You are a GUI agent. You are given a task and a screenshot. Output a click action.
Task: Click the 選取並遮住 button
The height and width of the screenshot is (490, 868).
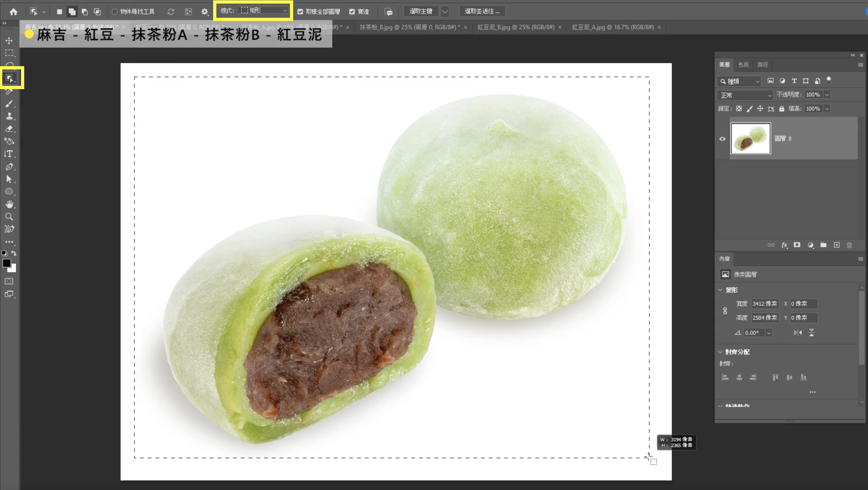coord(482,11)
